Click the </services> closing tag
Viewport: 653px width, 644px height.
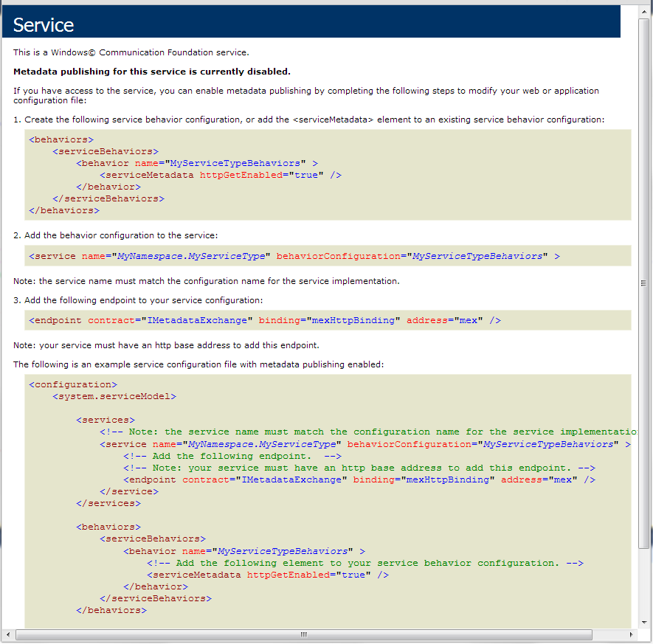coord(108,503)
